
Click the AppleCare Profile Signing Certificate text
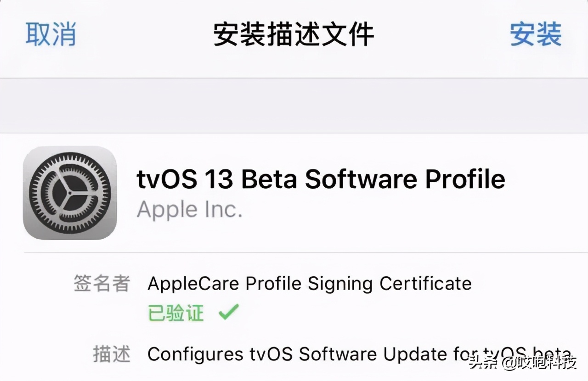(309, 284)
